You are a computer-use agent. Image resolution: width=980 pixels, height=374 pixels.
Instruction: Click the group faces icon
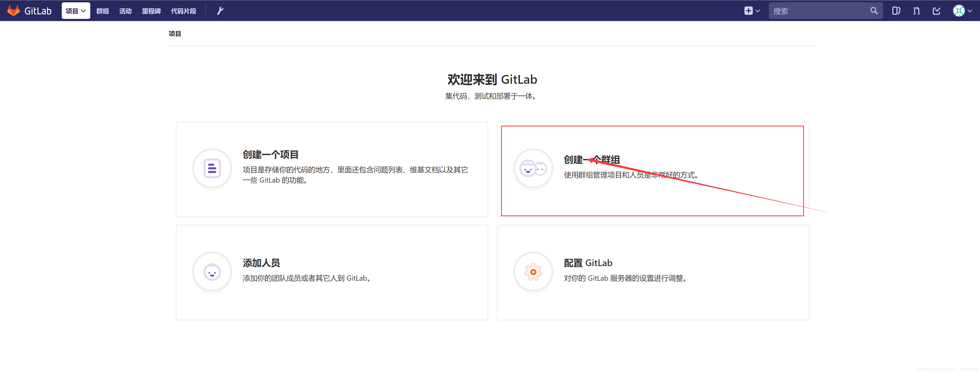tap(533, 168)
